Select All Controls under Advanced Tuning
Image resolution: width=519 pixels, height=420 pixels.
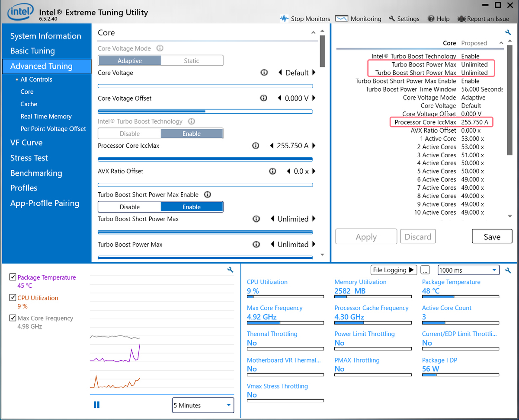coord(36,80)
